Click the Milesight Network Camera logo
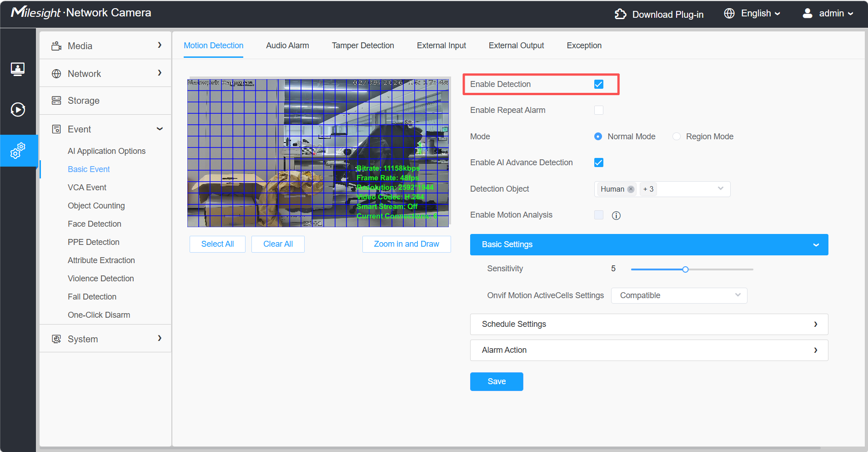This screenshot has width=868, height=452. click(81, 13)
